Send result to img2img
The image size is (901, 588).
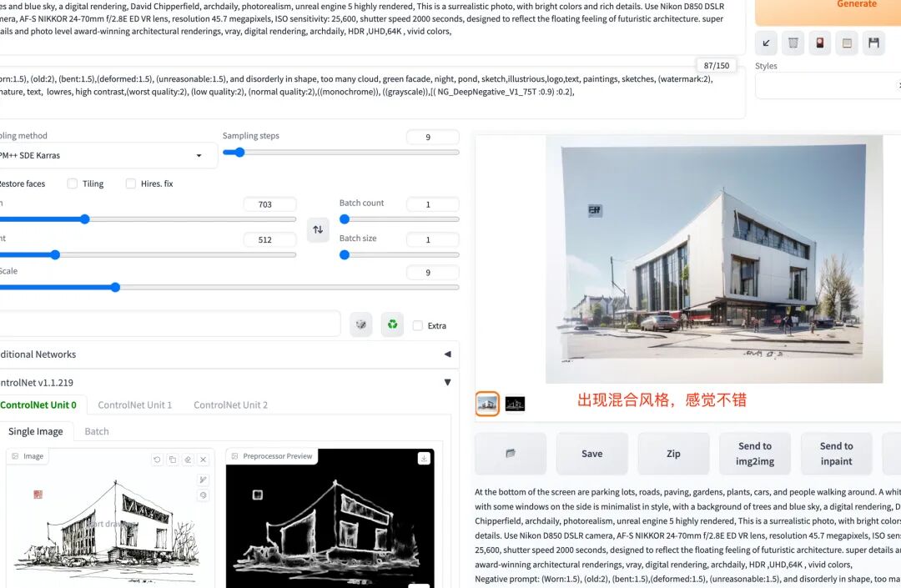coord(755,454)
